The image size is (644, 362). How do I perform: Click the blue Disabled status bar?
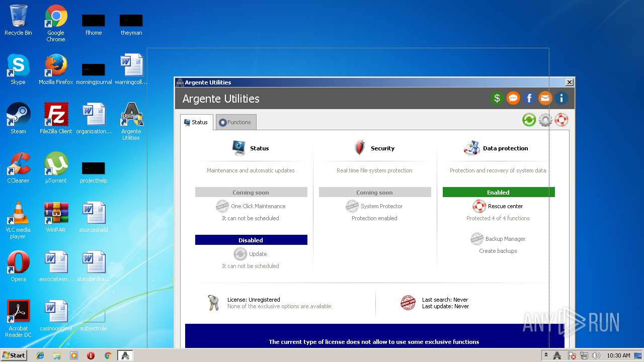(251, 240)
